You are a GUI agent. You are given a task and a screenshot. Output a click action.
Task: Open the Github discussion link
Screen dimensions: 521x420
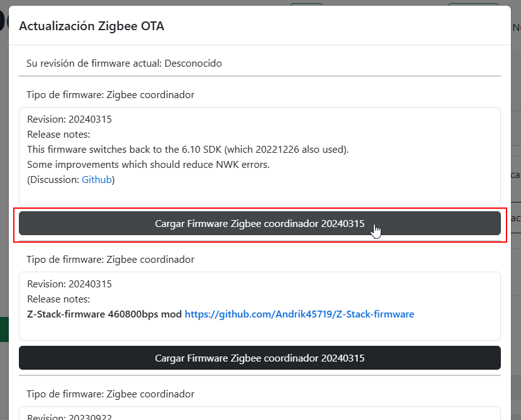point(97,180)
